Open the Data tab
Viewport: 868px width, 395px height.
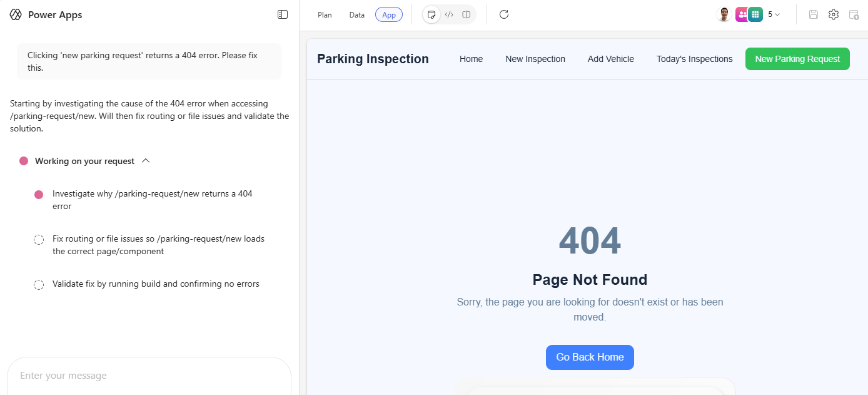click(x=357, y=14)
